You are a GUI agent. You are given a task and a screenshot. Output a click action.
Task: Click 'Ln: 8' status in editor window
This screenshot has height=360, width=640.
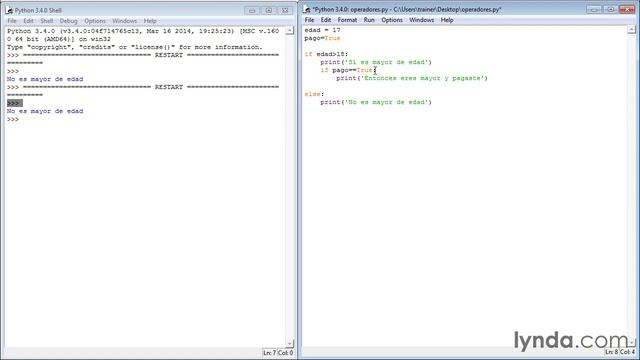click(x=611, y=352)
